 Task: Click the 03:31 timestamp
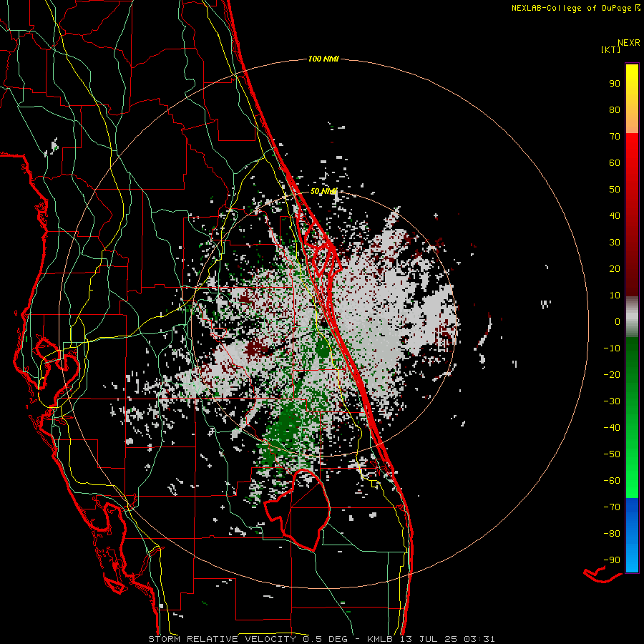[x=479, y=639]
